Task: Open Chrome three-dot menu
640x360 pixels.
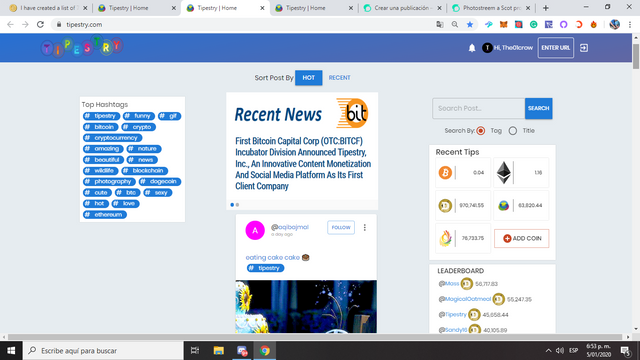Action: (x=630, y=24)
